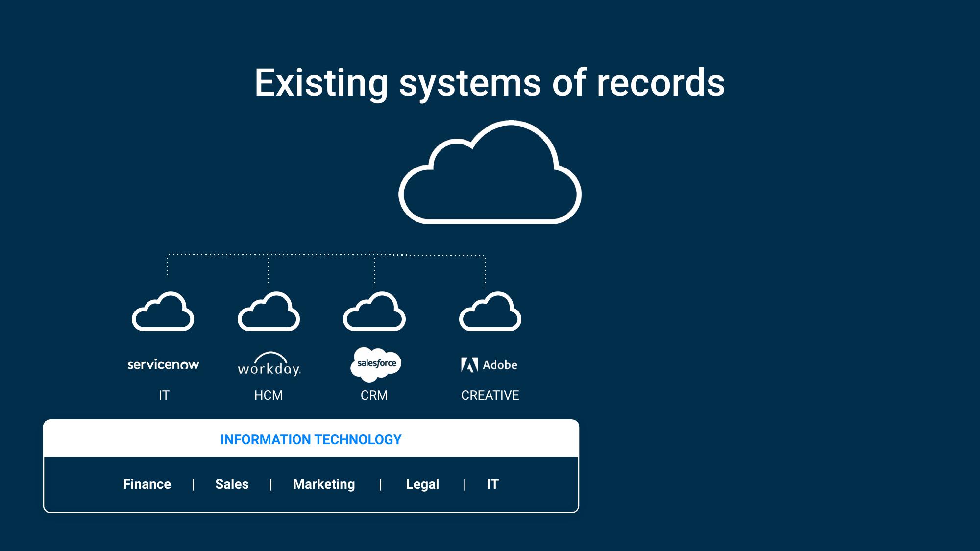Select the CRM label under Salesforce
Screen dimensions: 980x551
click(374, 395)
